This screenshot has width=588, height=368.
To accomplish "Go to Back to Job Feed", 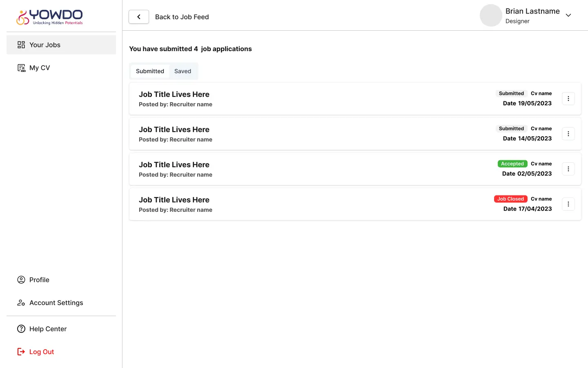I will [182, 17].
